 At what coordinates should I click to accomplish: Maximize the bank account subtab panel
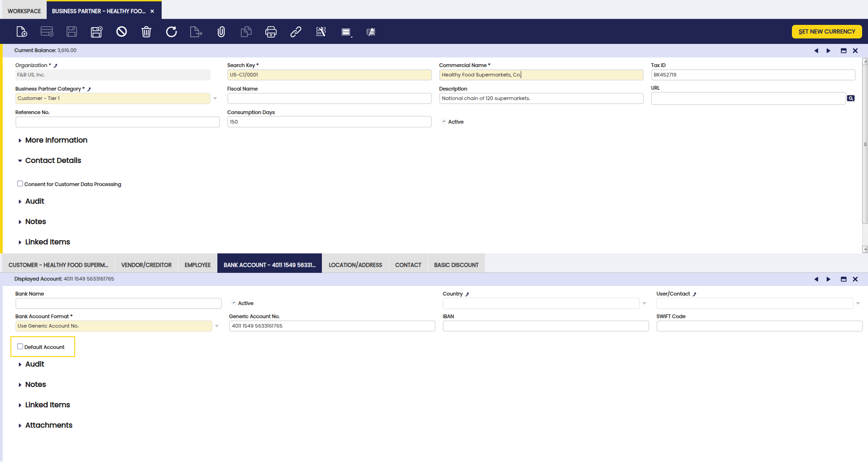[x=844, y=279]
